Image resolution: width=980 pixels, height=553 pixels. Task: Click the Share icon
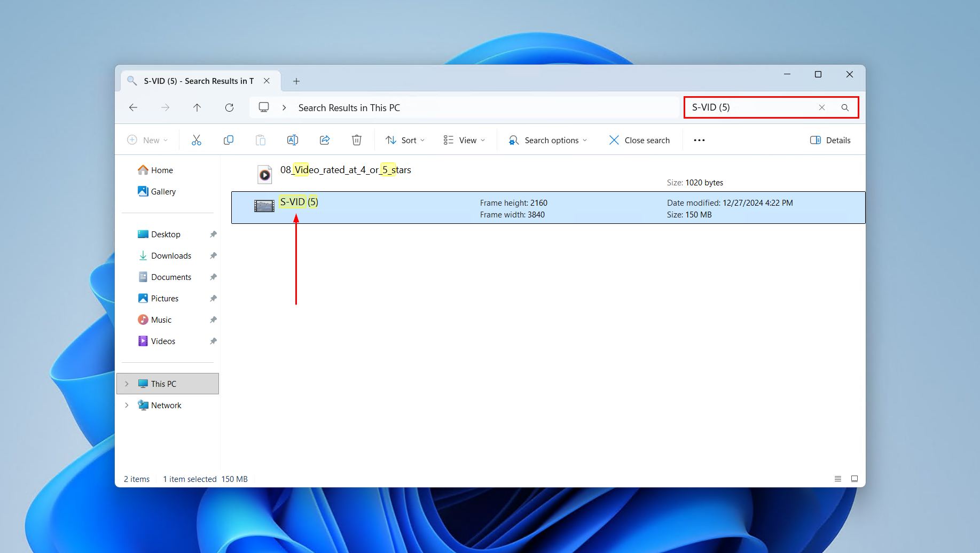pos(325,140)
